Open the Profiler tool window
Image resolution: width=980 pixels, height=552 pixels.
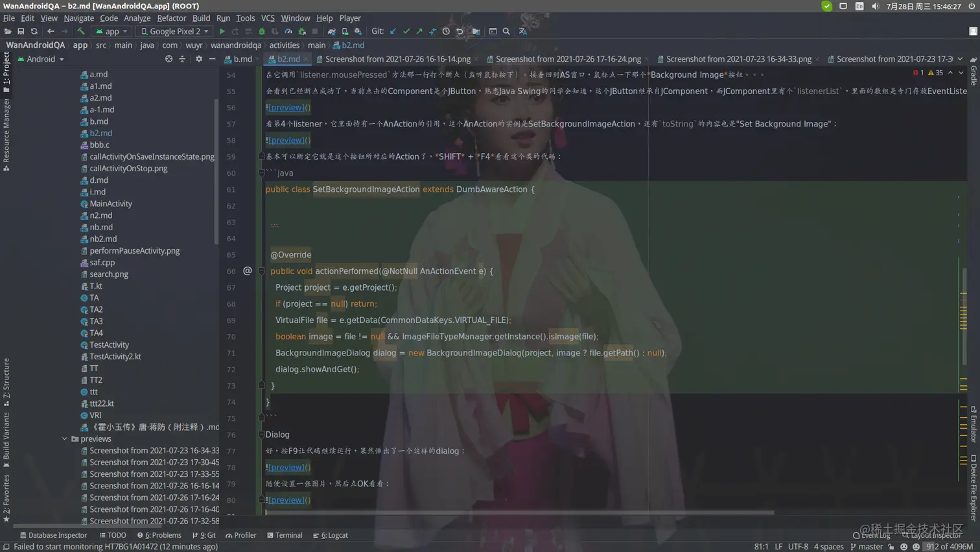pyautogui.click(x=241, y=536)
